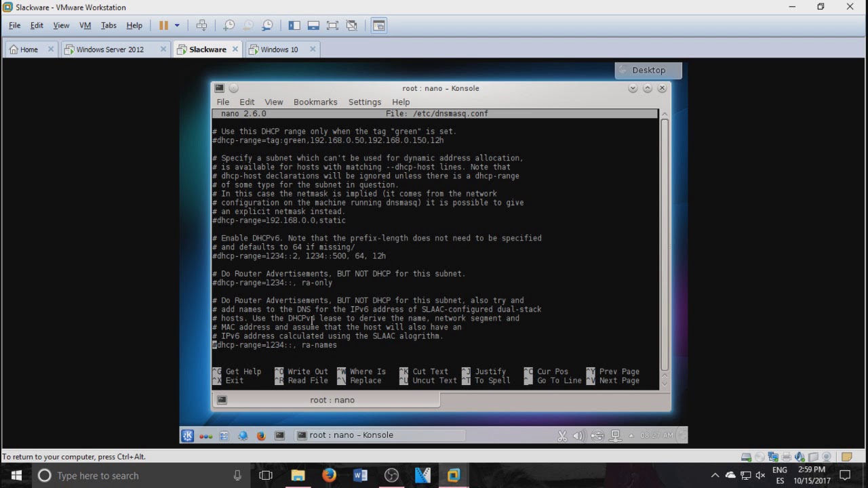Open Konsole's Settings menu
868x488 pixels.
(x=365, y=102)
